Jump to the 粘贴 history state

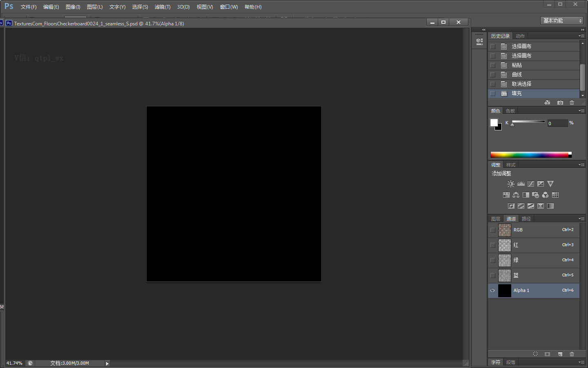tap(534, 65)
